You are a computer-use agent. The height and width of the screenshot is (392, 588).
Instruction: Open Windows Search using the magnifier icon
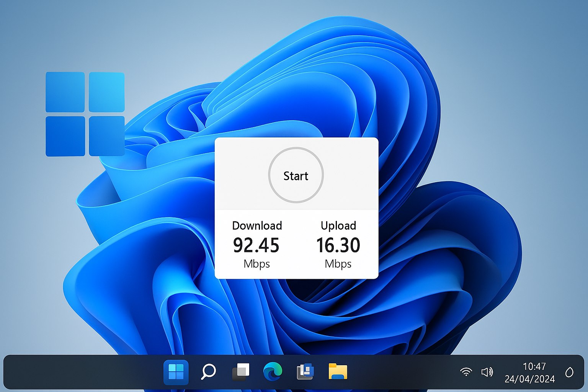[208, 371]
